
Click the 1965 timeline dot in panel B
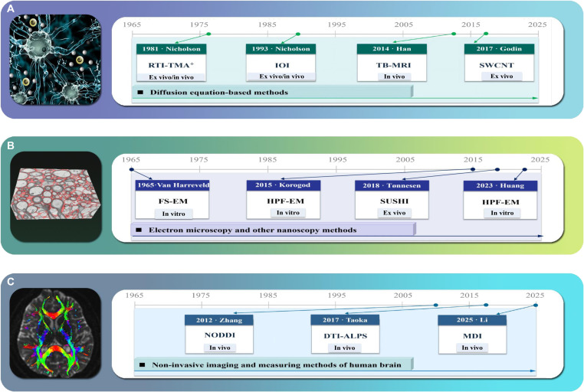coord(132,170)
